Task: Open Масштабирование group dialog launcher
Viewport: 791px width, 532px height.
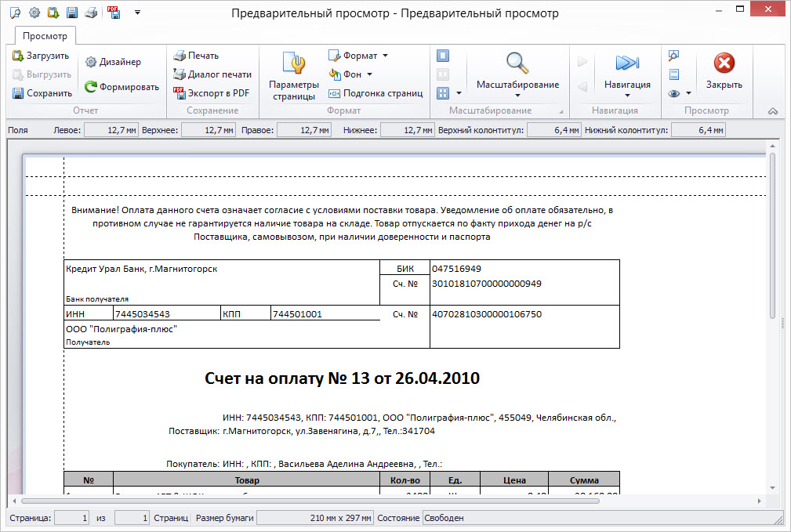Action: point(561,111)
